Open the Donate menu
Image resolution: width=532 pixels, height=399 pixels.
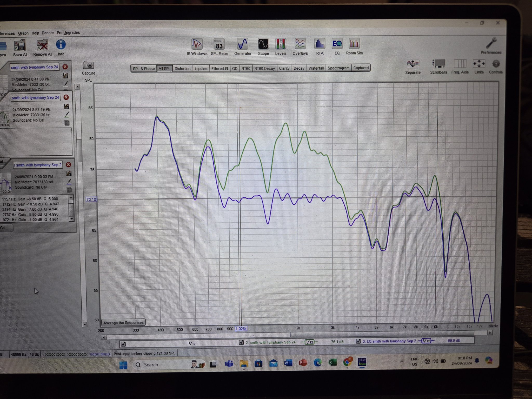coord(48,33)
